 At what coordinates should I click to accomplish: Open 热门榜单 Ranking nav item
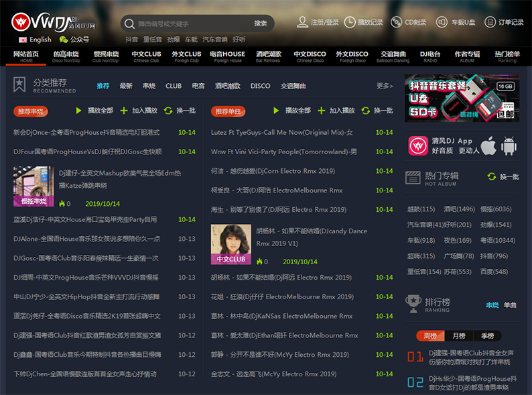pos(507,56)
